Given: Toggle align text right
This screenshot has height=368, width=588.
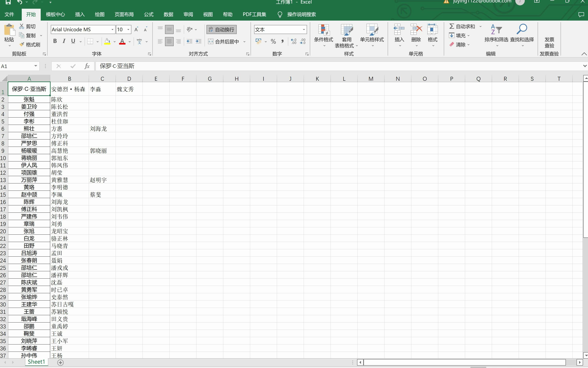Looking at the screenshot, I should pyautogui.click(x=179, y=41).
